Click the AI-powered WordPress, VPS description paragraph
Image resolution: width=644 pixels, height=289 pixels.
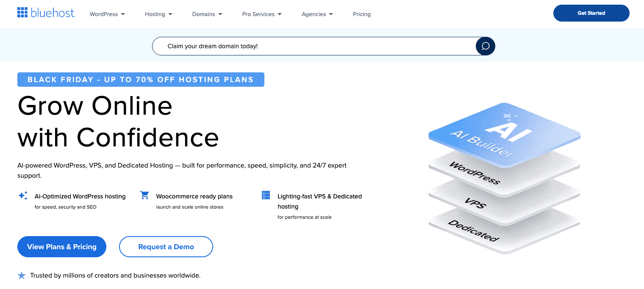182,170
